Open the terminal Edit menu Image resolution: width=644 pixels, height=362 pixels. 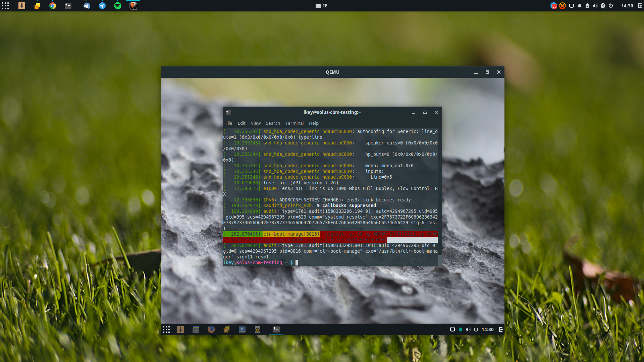pyautogui.click(x=241, y=123)
